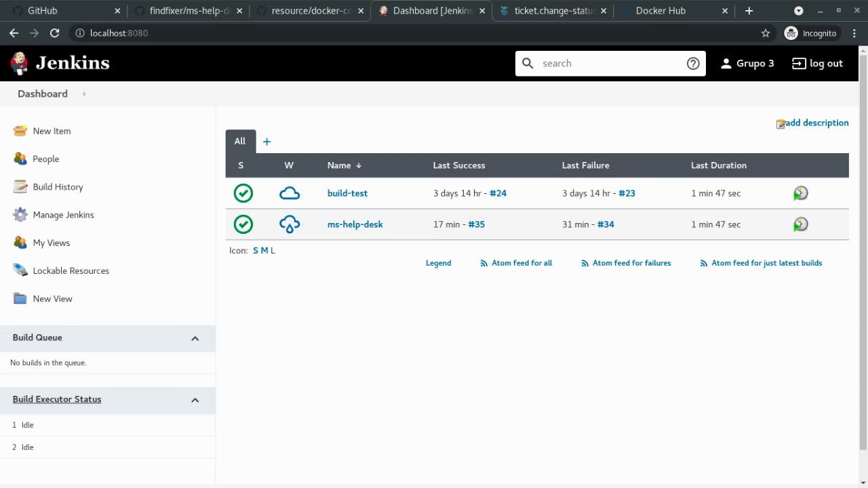This screenshot has width=868, height=488.
Task: Set icon size to Medium
Action: tap(264, 251)
